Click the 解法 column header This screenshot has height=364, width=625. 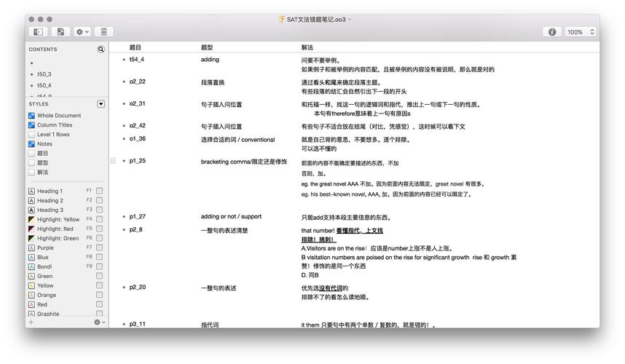tap(307, 47)
